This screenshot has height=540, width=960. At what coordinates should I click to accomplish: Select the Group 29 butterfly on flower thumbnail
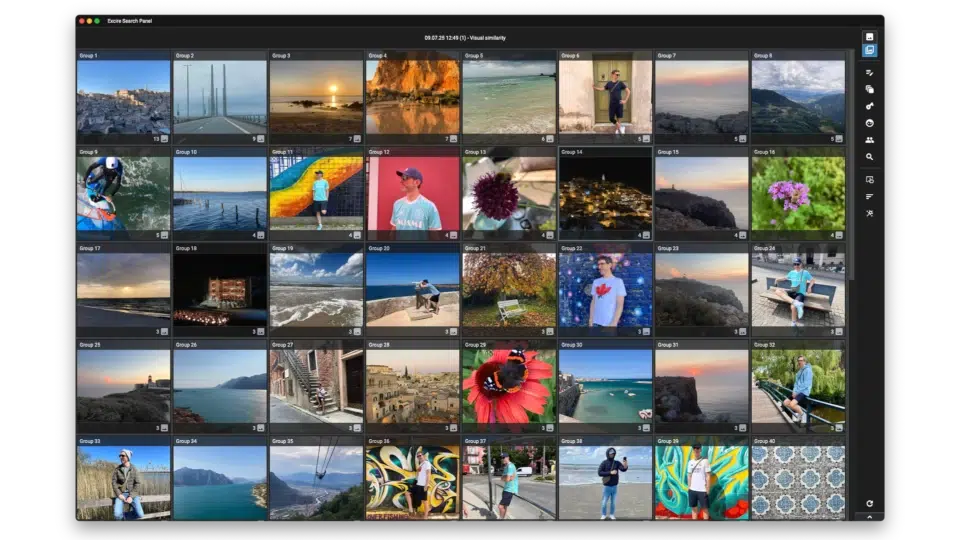pyautogui.click(x=509, y=386)
